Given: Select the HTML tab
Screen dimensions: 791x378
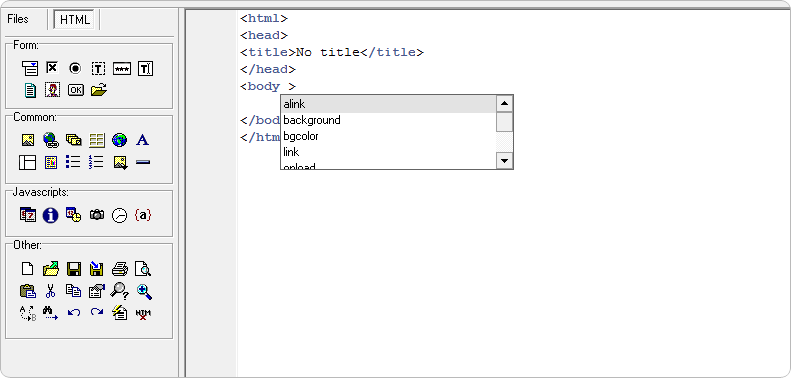Looking at the screenshot, I should (x=75, y=20).
